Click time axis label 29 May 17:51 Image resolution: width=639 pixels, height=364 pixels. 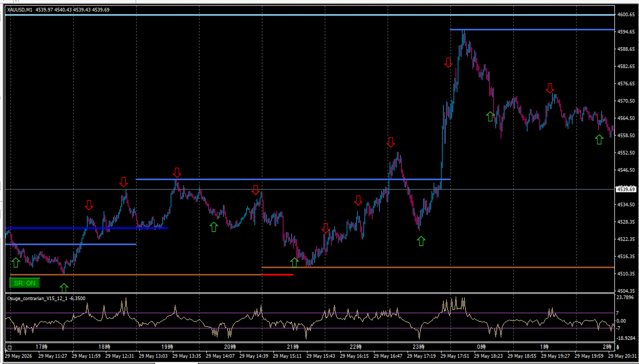[455, 356]
